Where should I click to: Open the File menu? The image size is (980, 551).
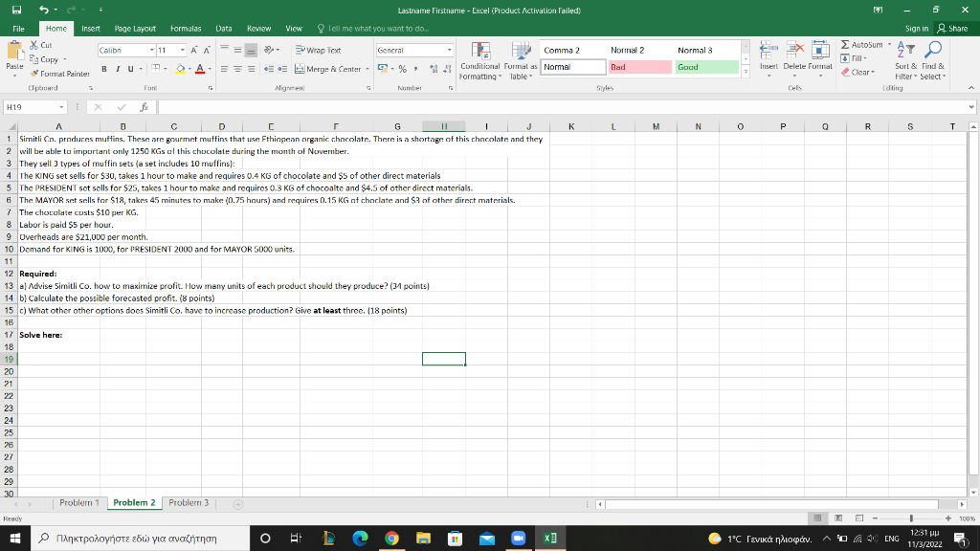coord(19,29)
